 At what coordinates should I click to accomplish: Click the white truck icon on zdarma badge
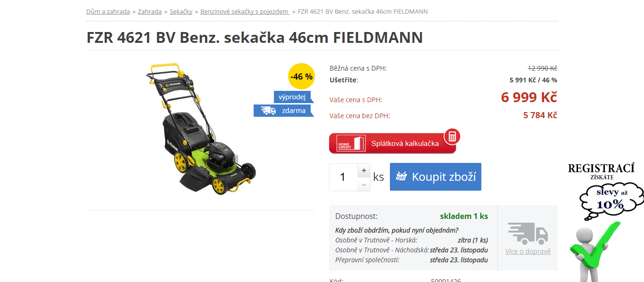click(268, 111)
